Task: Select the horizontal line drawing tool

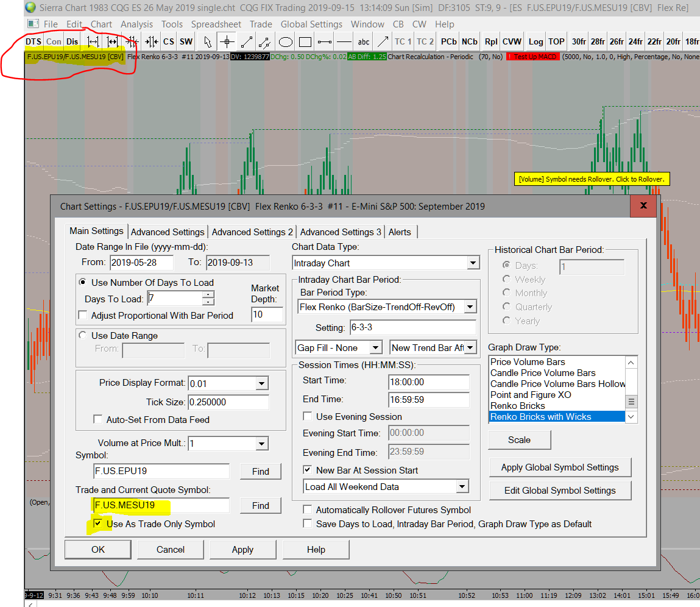Action: pyautogui.click(x=344, y=41)
